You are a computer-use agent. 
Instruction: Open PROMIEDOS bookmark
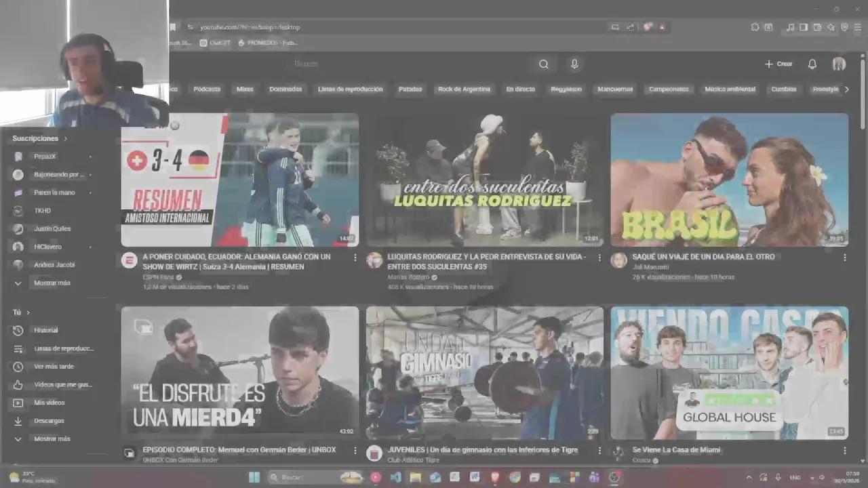tap(267, 43)
